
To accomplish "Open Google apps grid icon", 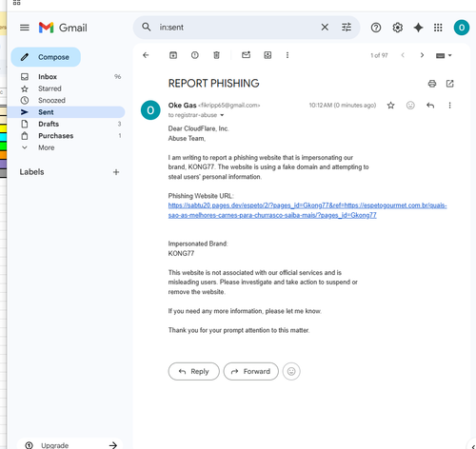I will pos(438,28).
